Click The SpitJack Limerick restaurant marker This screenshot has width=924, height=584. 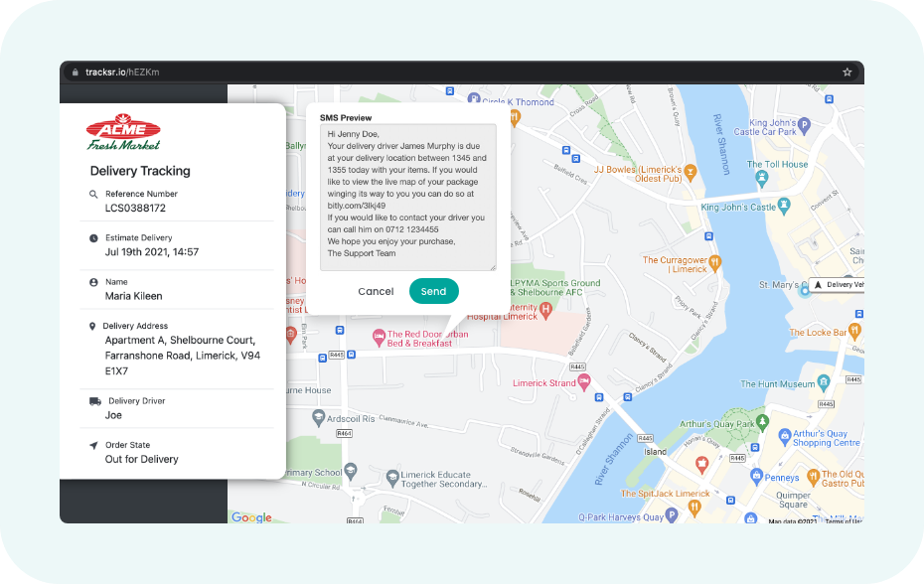point(694,507)
